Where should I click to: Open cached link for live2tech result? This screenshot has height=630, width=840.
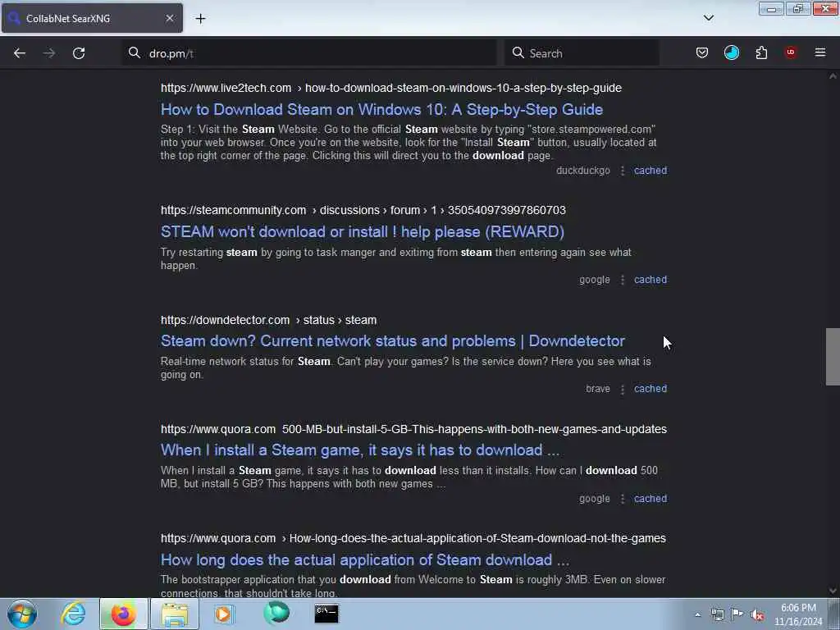point(651,171)
